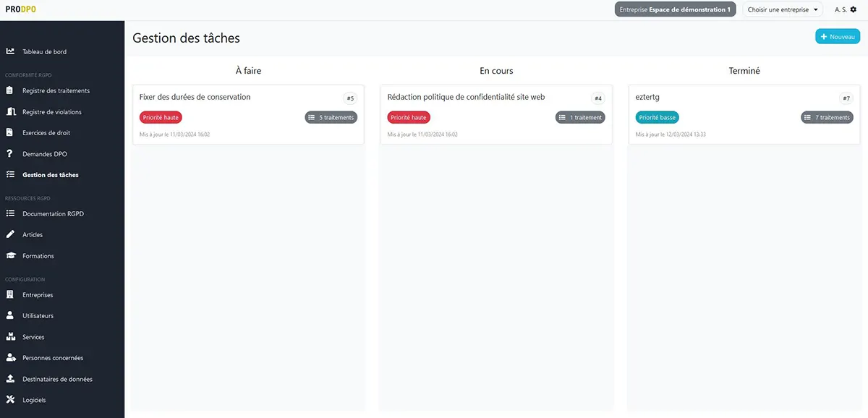Click the #7 task number badge
Viewport: 868px width, 418px height.
coord(846,98)
